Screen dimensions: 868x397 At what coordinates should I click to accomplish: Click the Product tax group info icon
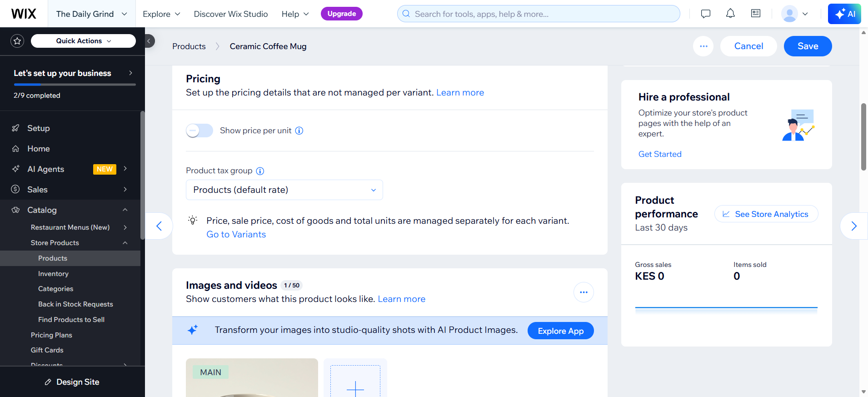click(260, 171)
